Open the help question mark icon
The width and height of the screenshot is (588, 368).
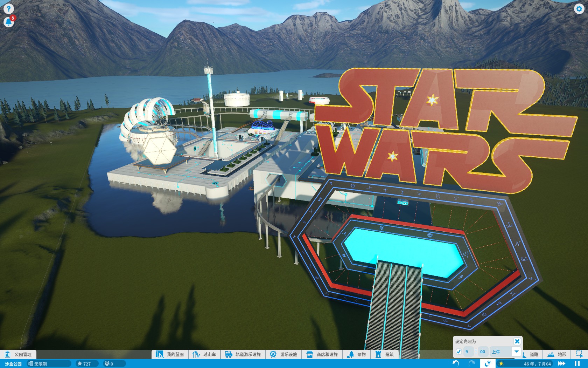click(9, 9)
